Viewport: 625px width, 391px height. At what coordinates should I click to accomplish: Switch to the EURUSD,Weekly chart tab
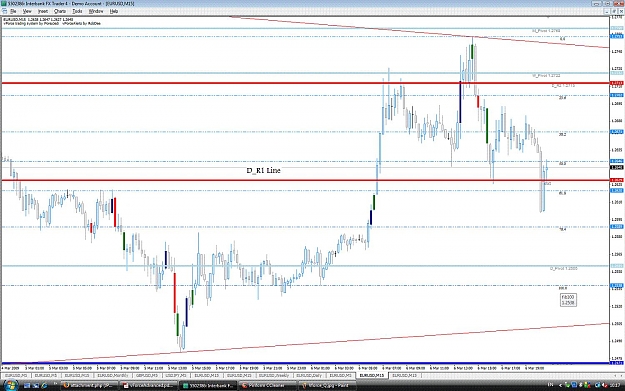274,375
